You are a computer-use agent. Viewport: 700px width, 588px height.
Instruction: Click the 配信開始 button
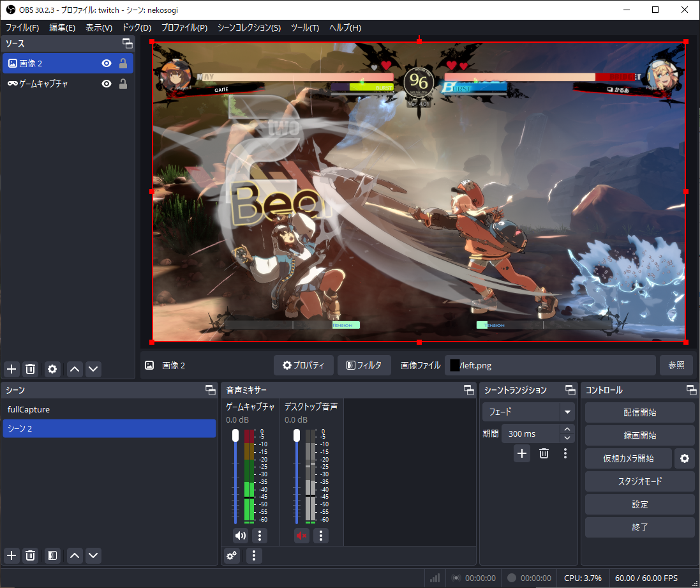coord(639,412)
